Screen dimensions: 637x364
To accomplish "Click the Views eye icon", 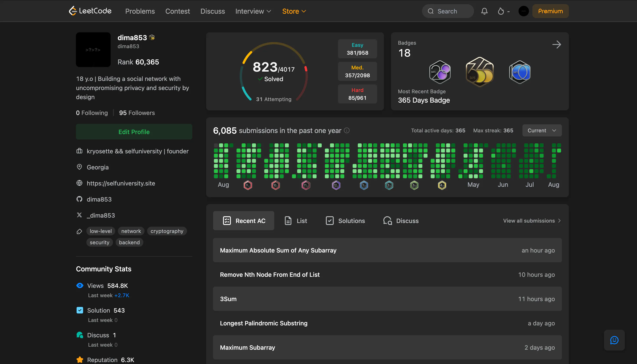I will click(x=80, y=285).
